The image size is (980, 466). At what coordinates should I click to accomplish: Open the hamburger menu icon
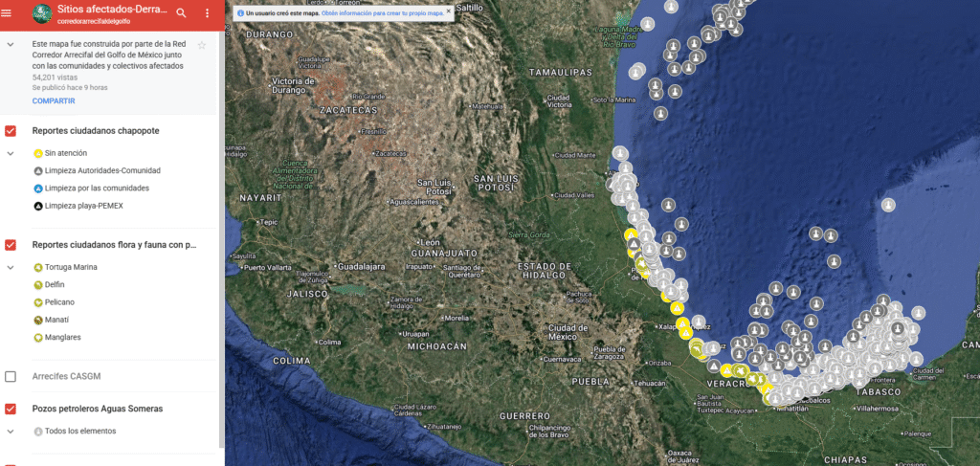pos(7,12)
